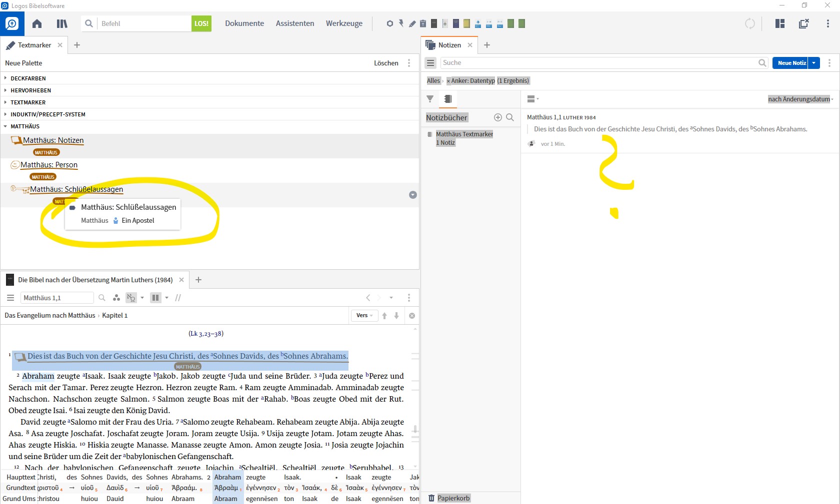Open the highlighter pen shortcut
Image resolution: width=840 pixels, height=504 pixels.
pyautogui.click(x=412, y=23)
